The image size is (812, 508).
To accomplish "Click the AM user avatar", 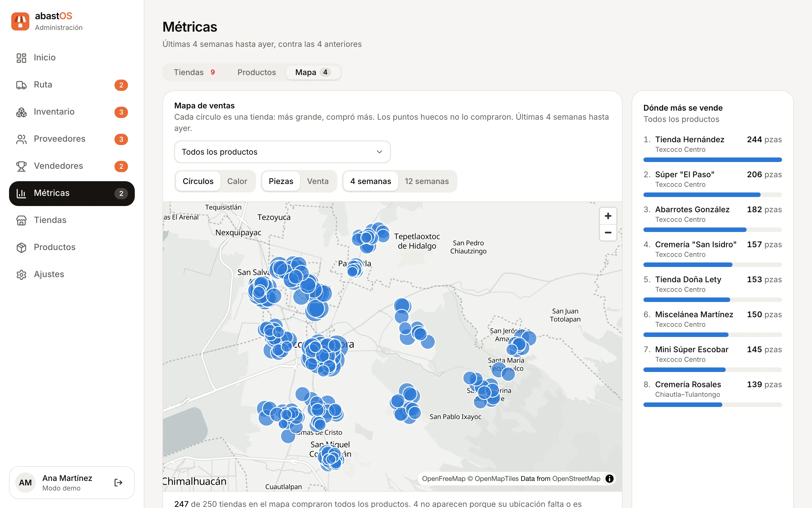I will tap(25, 483).
